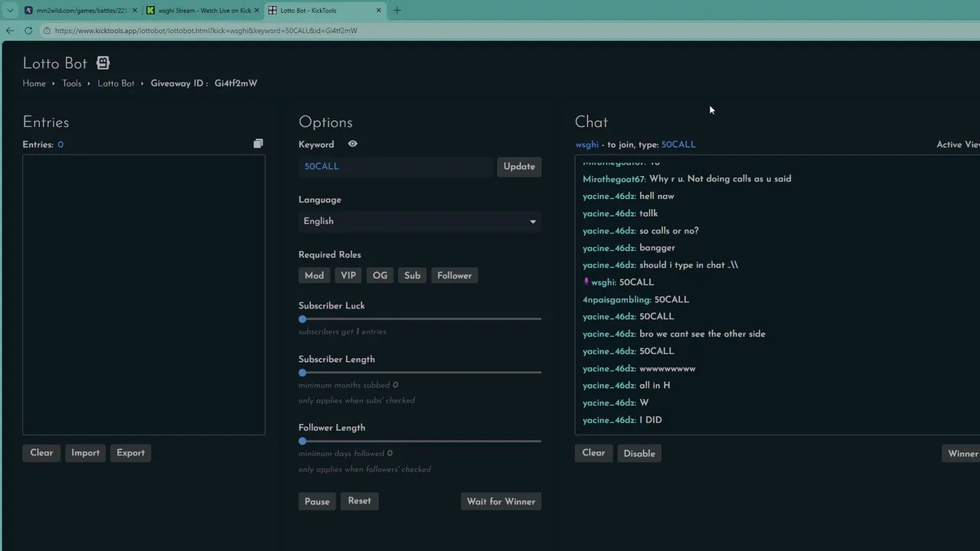Click the Follower Length slider handle
This screenshot has width=980, height=551.
[x=302, y=442]
